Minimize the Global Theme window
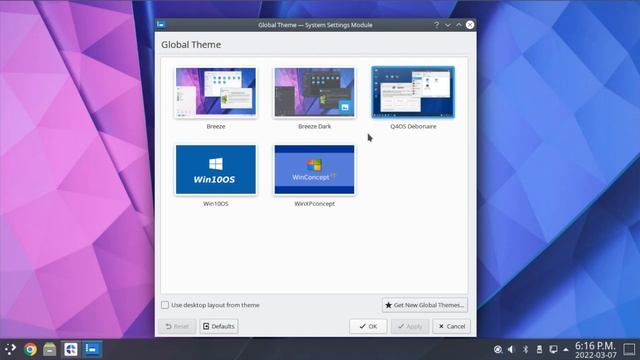 click(x=448, y=25)
